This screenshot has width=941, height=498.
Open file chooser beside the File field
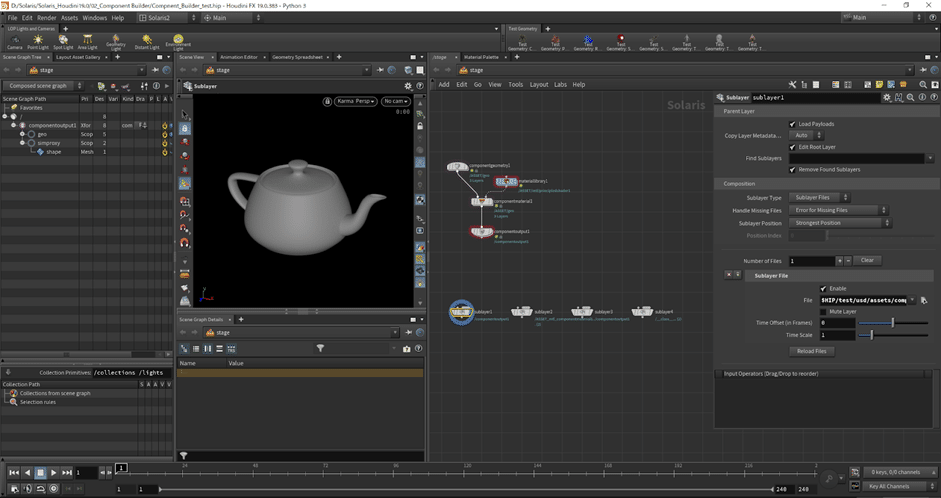[924, 300]
